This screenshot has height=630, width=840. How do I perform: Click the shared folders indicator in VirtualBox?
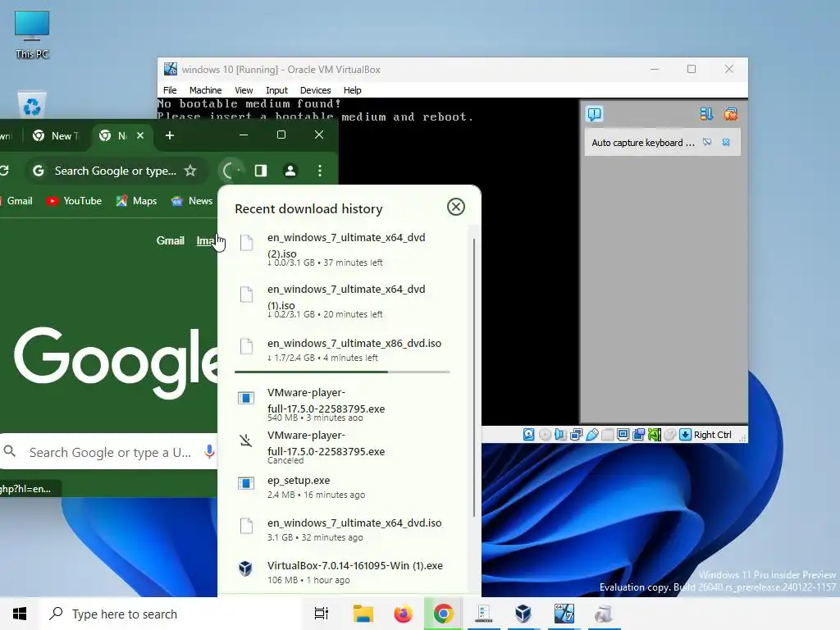pyautogui.click(x=608, y=435)
